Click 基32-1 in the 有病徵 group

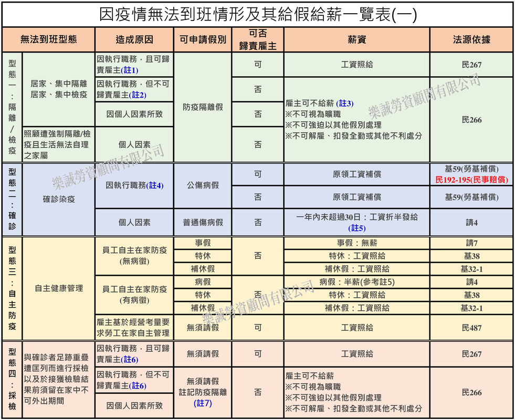coord(471,308)
